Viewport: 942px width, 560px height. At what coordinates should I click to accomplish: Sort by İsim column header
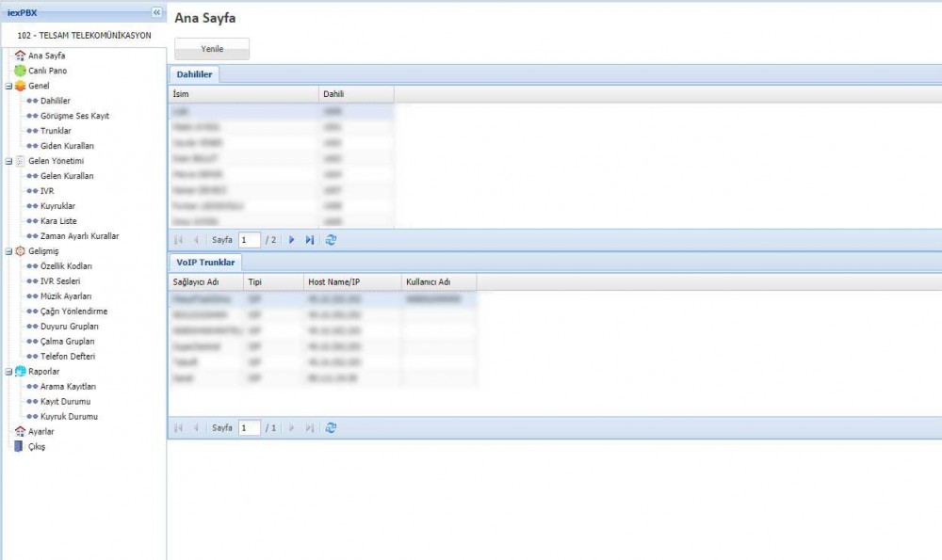243,93
